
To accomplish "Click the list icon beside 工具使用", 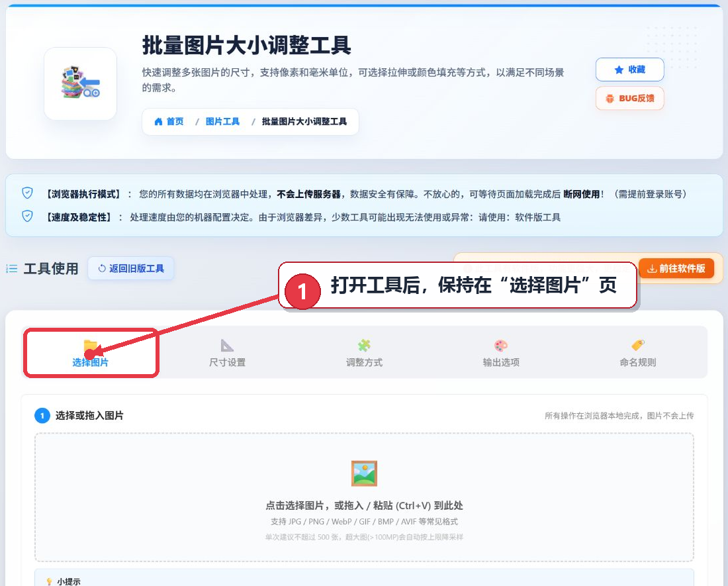I will coord(12,268).
